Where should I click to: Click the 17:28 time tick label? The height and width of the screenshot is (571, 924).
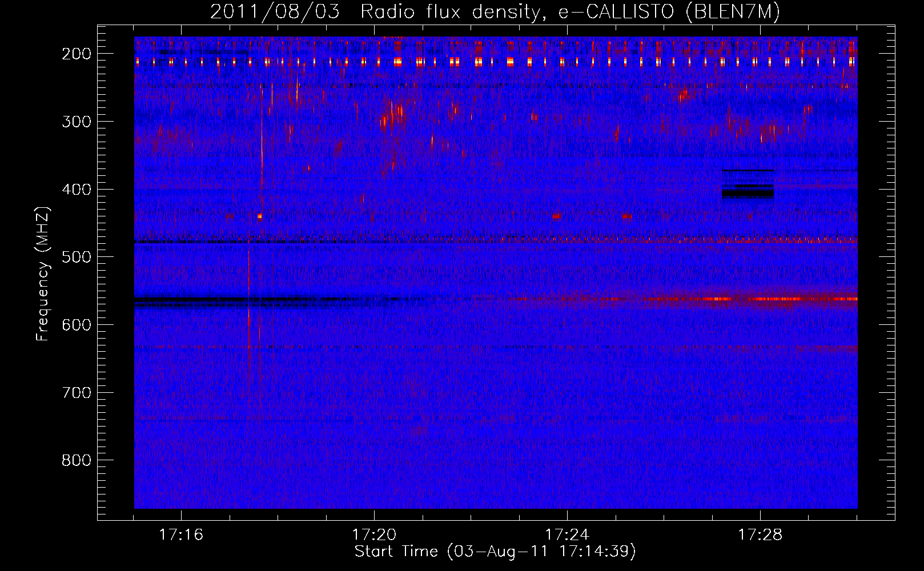760,535
